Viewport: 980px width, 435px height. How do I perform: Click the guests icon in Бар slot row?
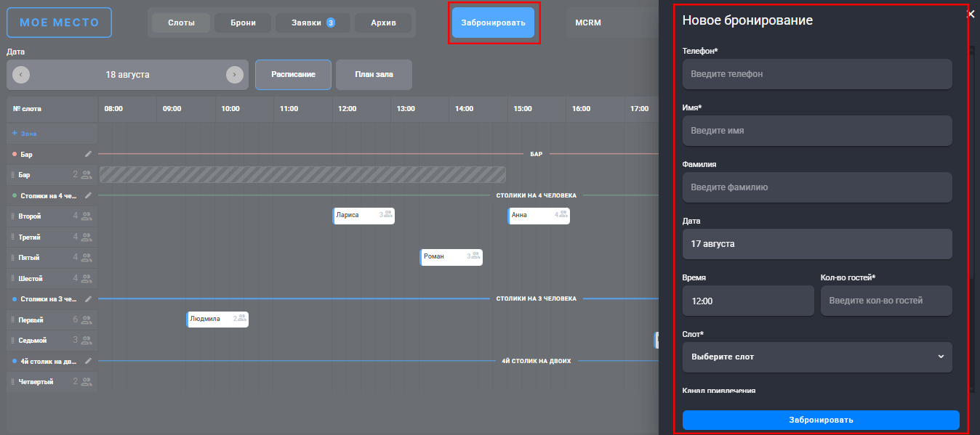pyautogui.click(x=87, y=175)
